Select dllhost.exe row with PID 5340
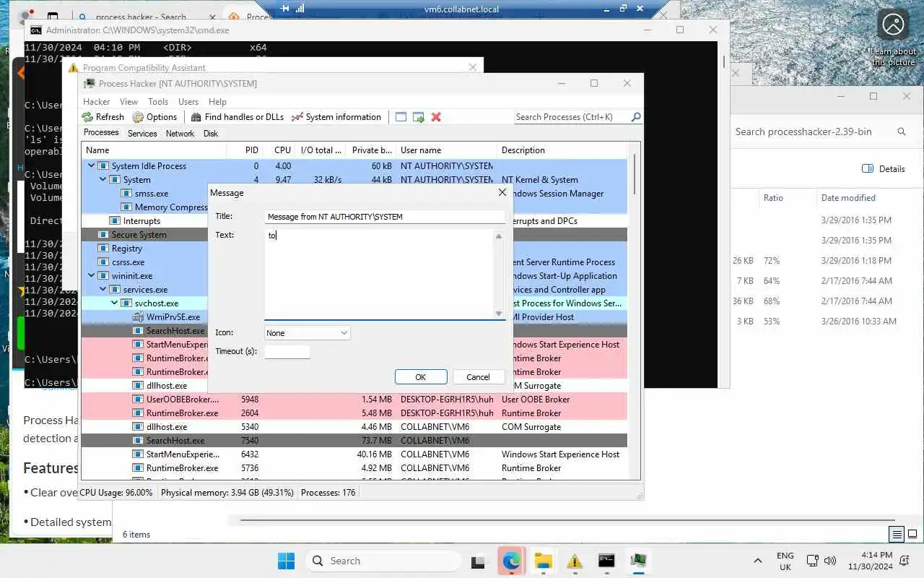 pyautogui.click(x=354, y=427)
